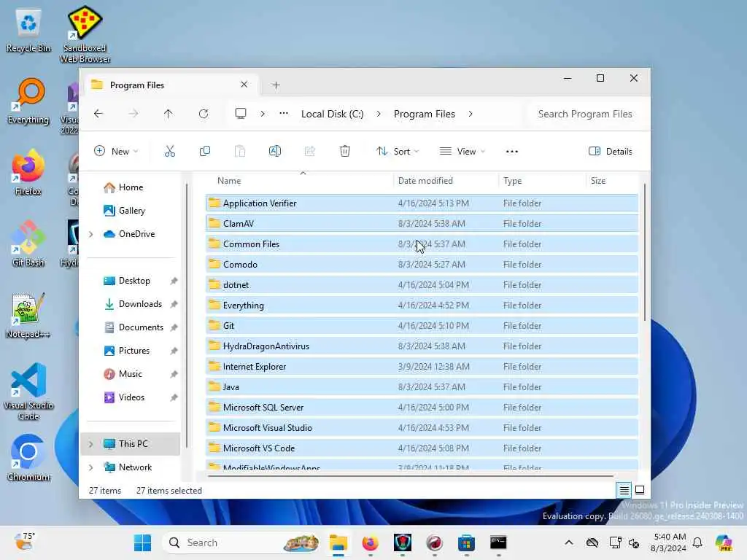Open Everything search desktop shortcut
Screen dimensions: 747x560
(x=28, y=101)
